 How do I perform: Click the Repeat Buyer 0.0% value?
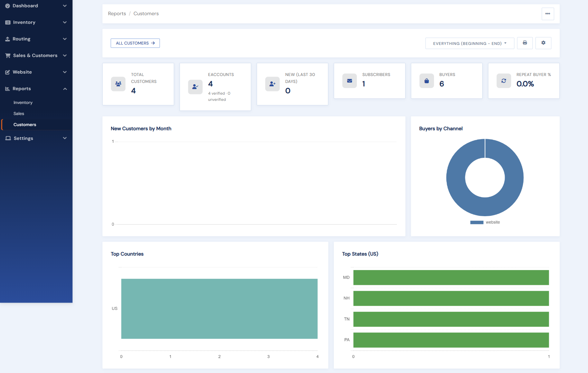click(x=525, y=84)
